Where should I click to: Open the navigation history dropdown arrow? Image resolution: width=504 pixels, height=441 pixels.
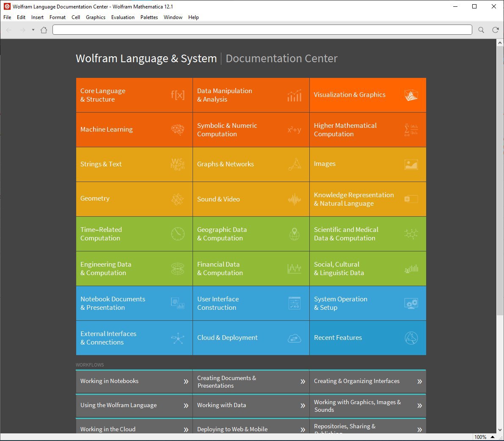click(x=33, y=30)
